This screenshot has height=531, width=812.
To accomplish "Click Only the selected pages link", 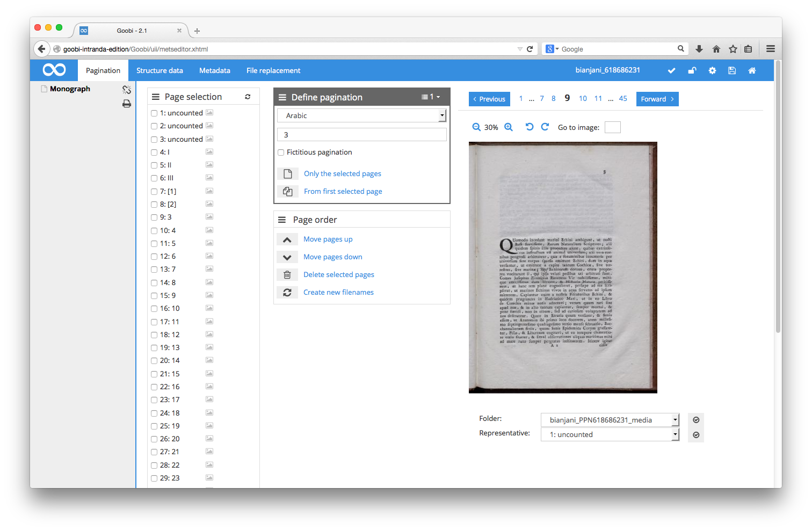I will 343,173.
